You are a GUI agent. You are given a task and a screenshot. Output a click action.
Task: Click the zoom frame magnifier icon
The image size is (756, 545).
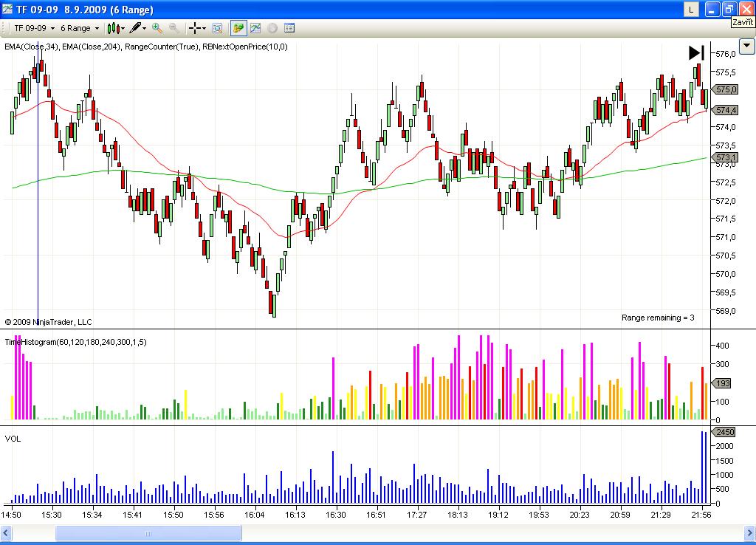[217, 28]
